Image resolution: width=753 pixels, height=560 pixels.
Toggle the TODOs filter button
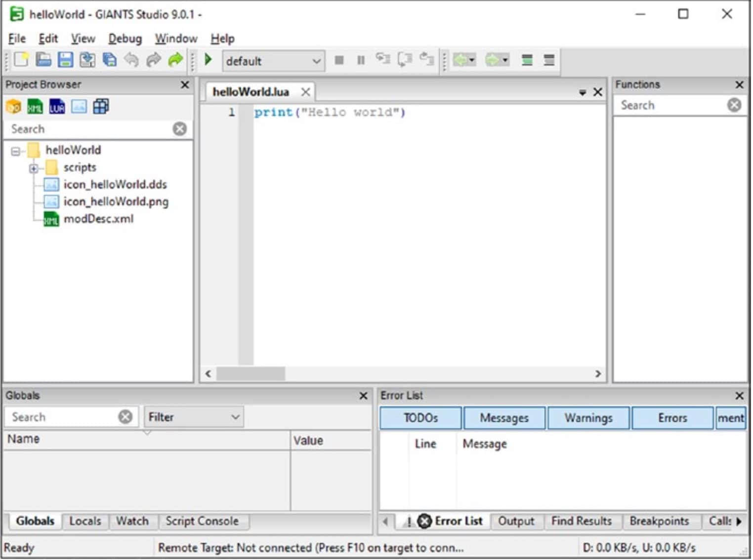point(421,419)
